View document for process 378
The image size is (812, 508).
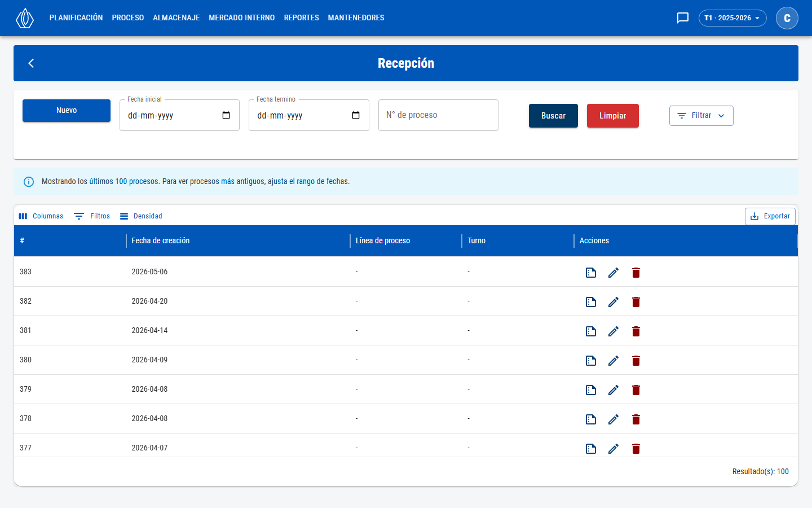[x=591, y=419]
